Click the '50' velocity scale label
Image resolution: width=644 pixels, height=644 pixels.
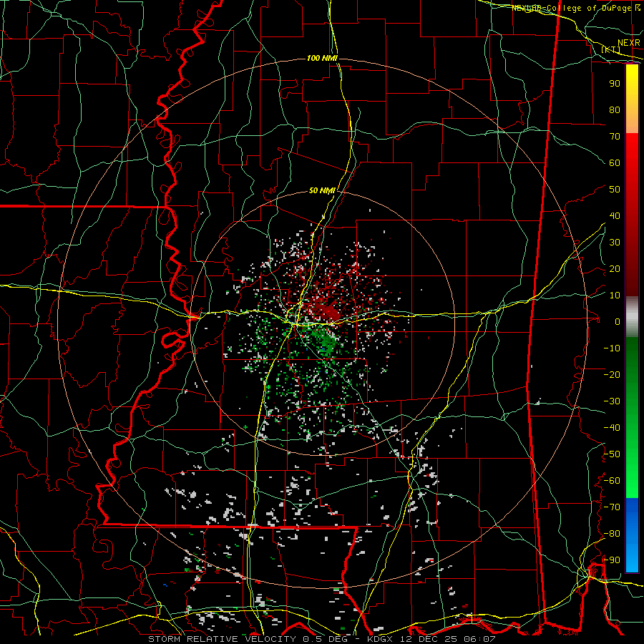pos(615,190)
